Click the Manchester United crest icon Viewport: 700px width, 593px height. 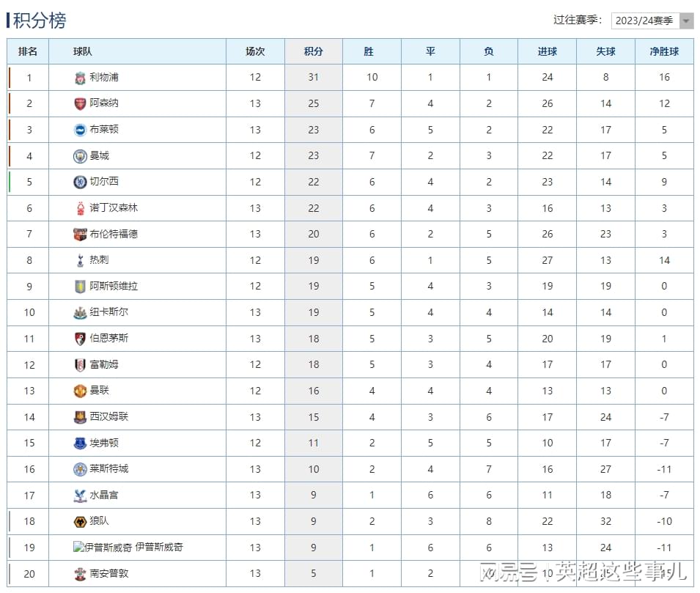coord(80,391)
